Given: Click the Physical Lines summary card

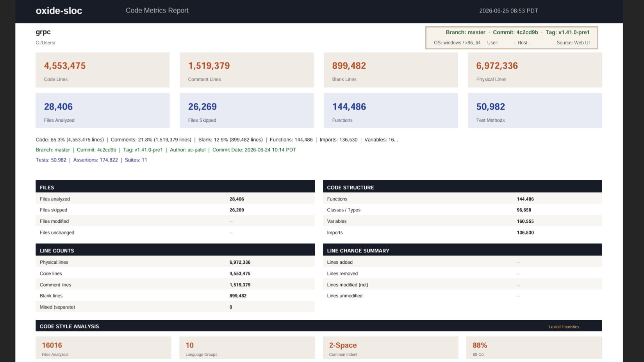Looking at the screenshot, I should (x=535, y=70).
